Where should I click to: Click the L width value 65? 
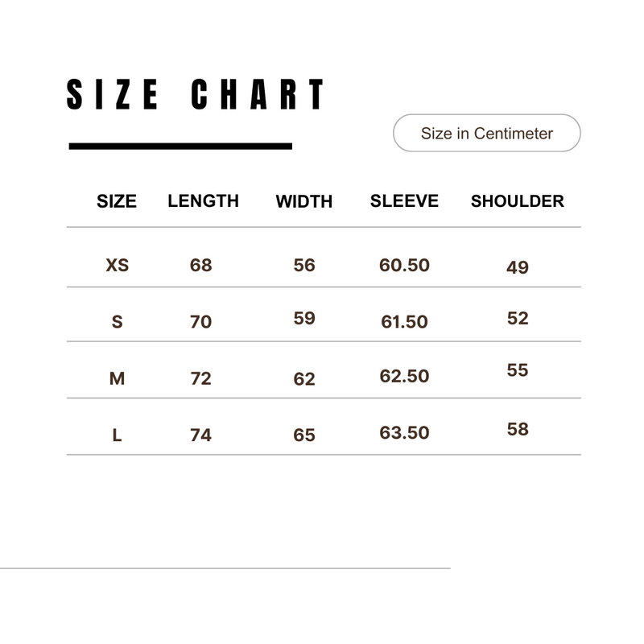[x=304, y=436]
